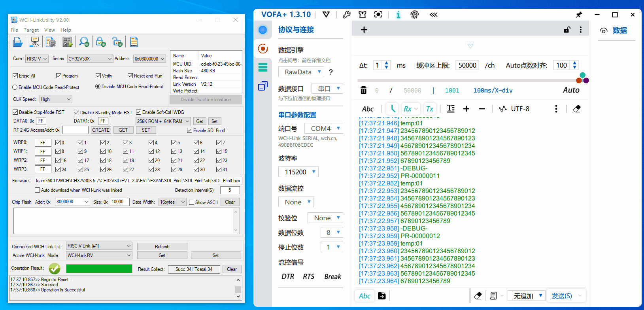644x310 pixels.
Task: Click the closed padlock protect icon
Action: 101,42
